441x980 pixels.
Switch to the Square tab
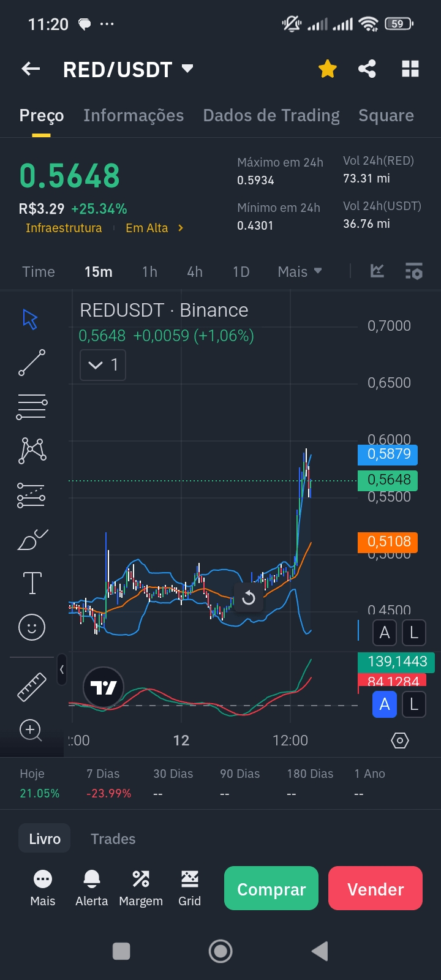click(x=386, y=115)
